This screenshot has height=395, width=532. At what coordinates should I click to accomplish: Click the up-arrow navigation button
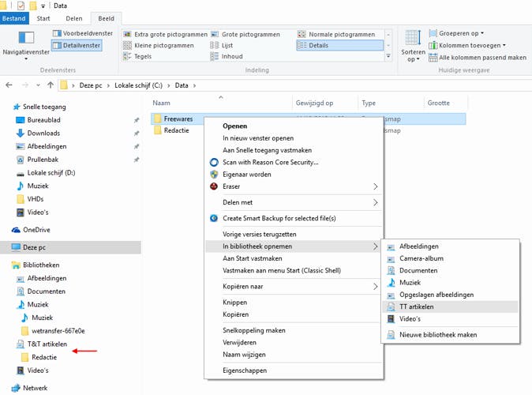[48, 85]
